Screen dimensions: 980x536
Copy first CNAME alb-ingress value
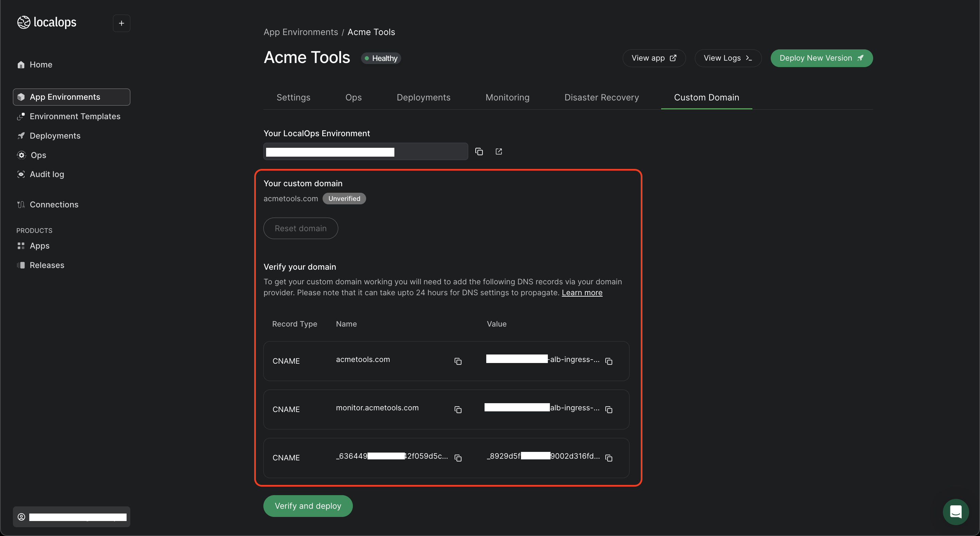(609, 361)
